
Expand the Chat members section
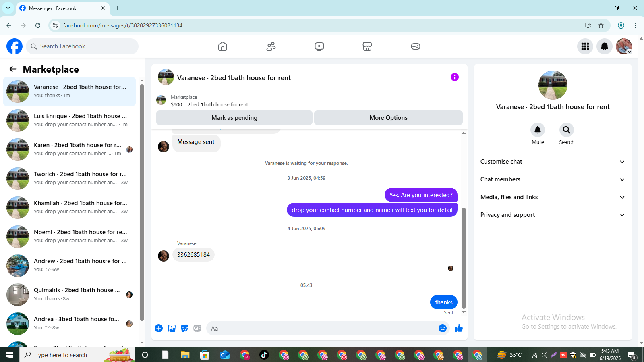553,179
